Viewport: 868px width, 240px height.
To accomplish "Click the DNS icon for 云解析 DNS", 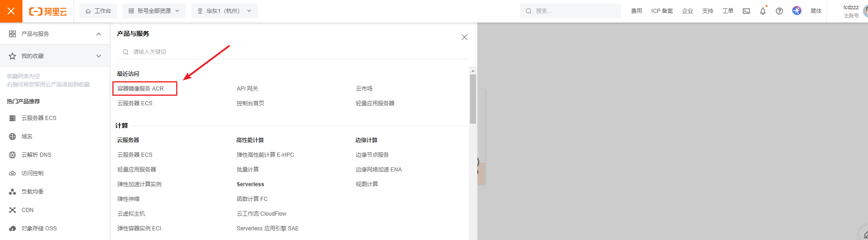I will 12,155.
